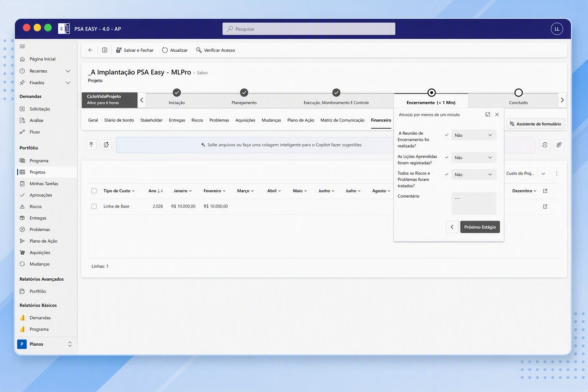This screenshot has height=392, width=588.
Task: Open Riscos e Problemas tratados dropdown
Action: tap(474, 175)
